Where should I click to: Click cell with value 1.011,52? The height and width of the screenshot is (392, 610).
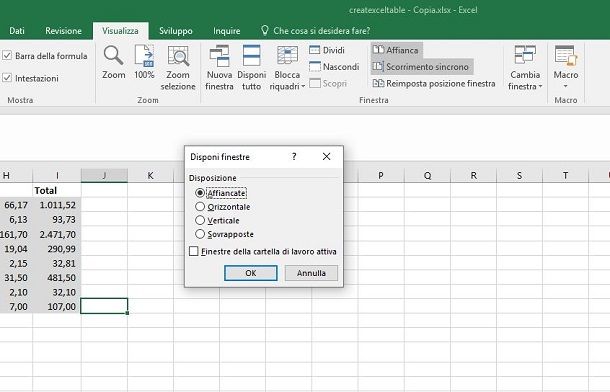point(57,205)
